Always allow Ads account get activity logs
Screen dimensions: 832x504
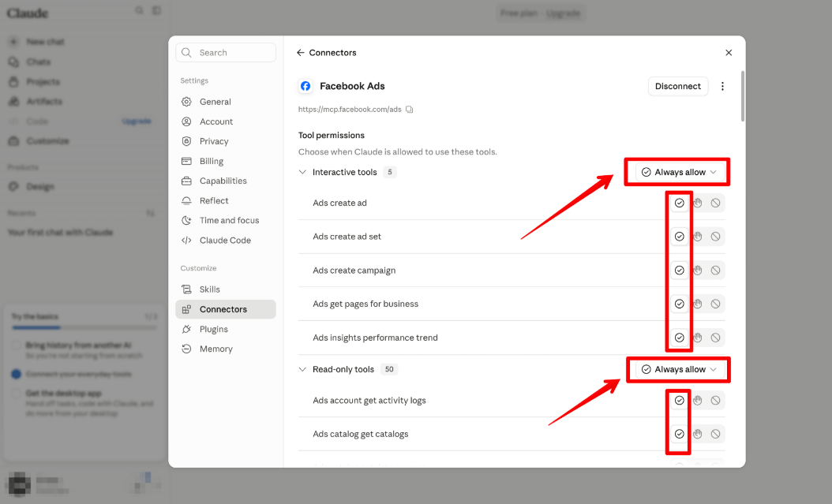click(x=679, y=401)
